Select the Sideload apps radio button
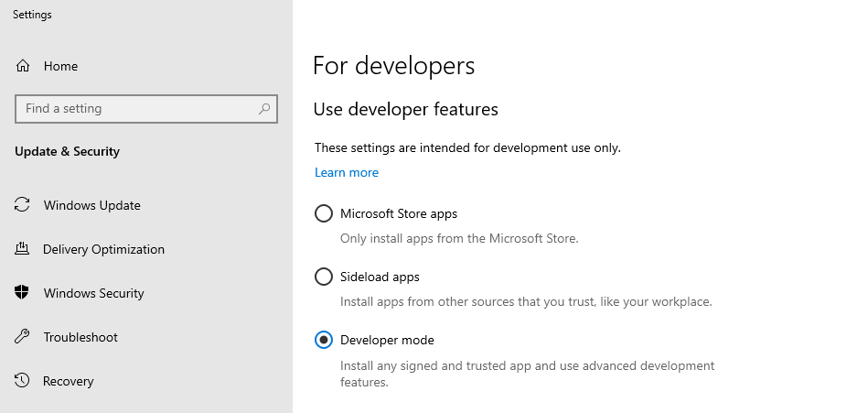The height and width of the screenshot is (413, 868). coord(323,277)
